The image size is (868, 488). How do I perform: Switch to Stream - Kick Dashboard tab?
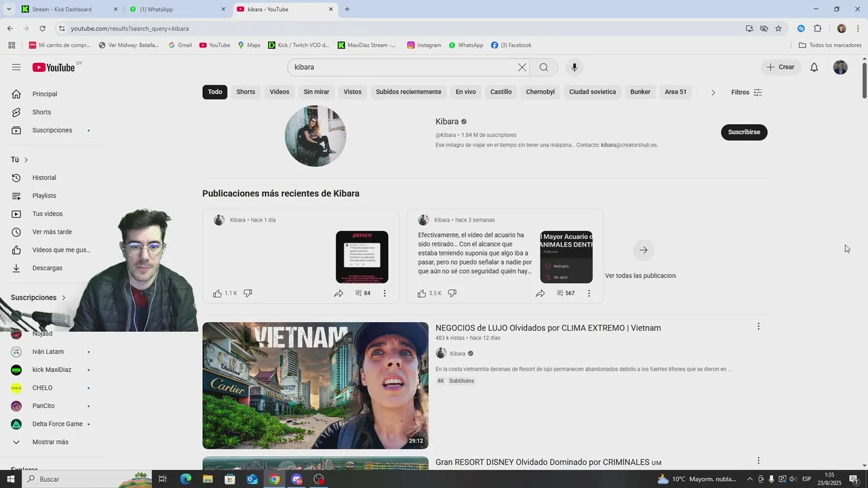(68, 9)
